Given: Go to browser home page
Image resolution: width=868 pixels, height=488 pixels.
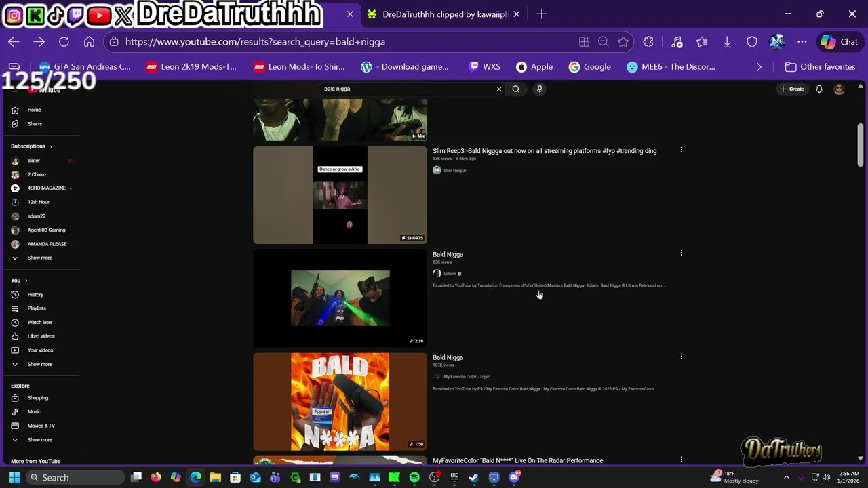Looking at the screenshot, I should pyautogui.click(x=89, y=42).
